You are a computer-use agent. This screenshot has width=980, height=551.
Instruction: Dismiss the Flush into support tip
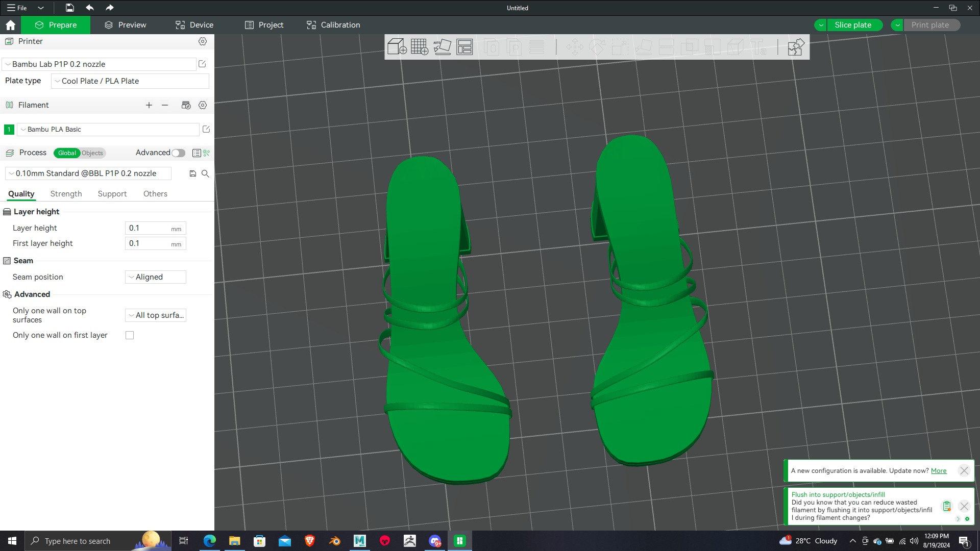coord(964,506)
